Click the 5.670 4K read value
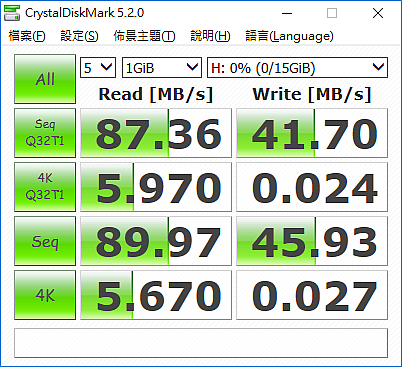Screen dimensions: 402x367 click(x=156, y=295)
